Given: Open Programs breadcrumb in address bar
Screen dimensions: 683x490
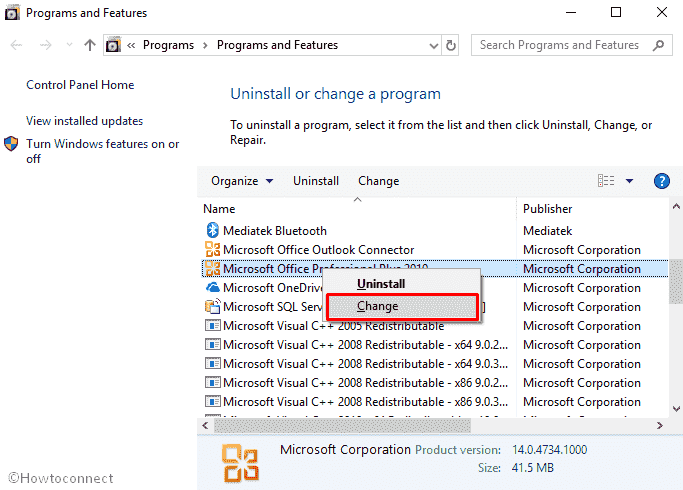Looking at the screenshot, I should [x=168, y=45].
